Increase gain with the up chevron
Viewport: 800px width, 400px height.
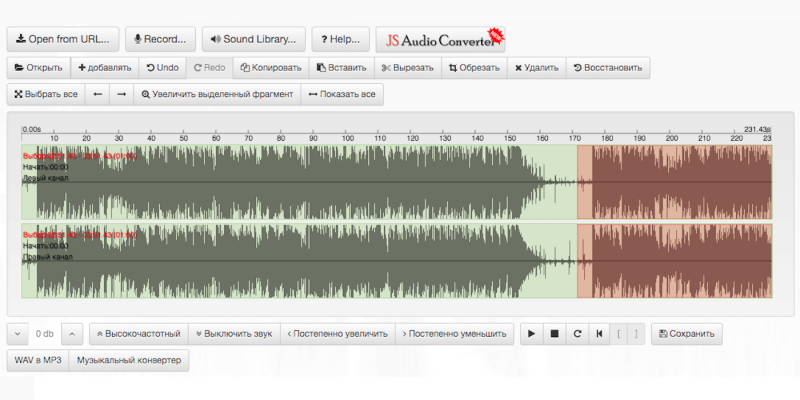(72, 334)
